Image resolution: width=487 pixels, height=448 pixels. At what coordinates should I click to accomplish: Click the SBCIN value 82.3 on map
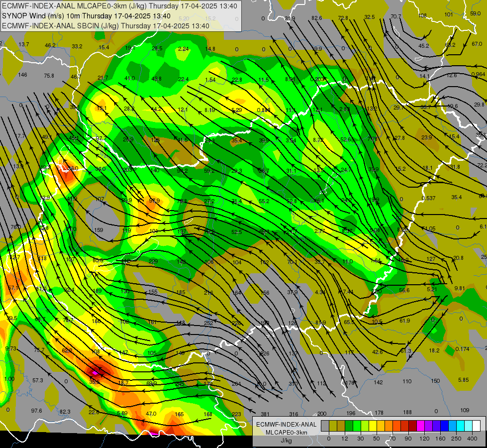65,412
